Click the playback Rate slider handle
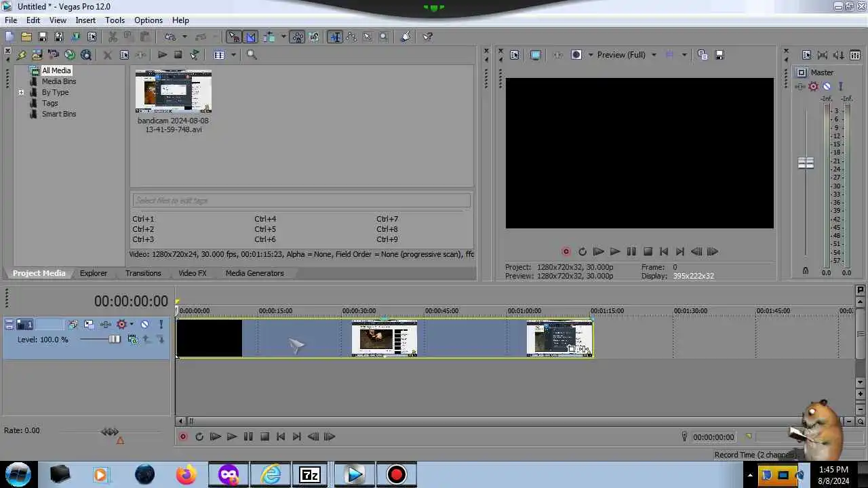 pos(110,431)
